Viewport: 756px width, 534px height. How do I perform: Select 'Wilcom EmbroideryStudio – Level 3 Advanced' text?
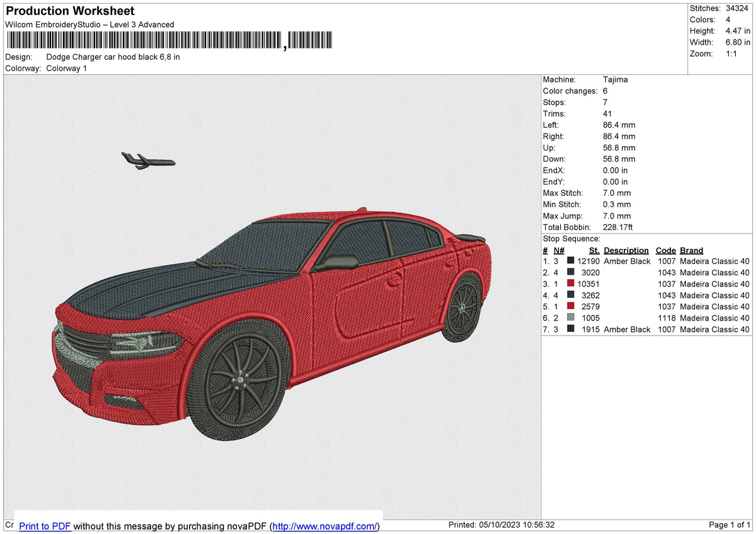pyautogui.click(x=89, y=25)
